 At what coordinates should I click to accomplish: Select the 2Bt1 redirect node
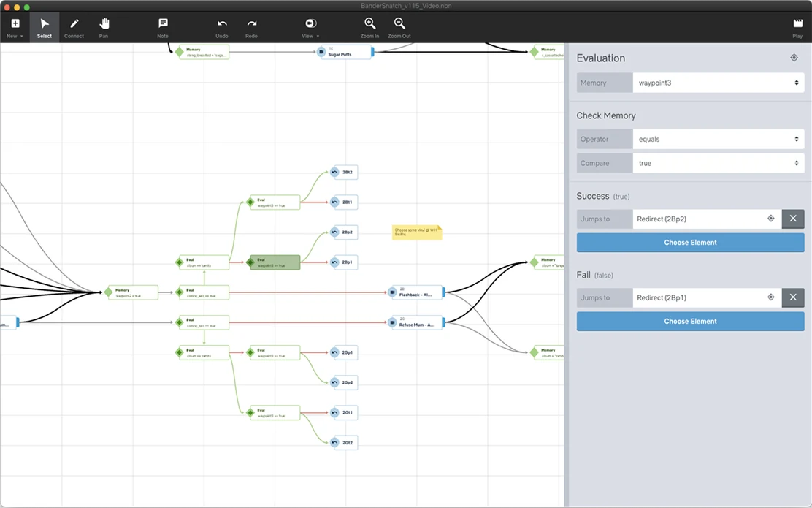344,202
